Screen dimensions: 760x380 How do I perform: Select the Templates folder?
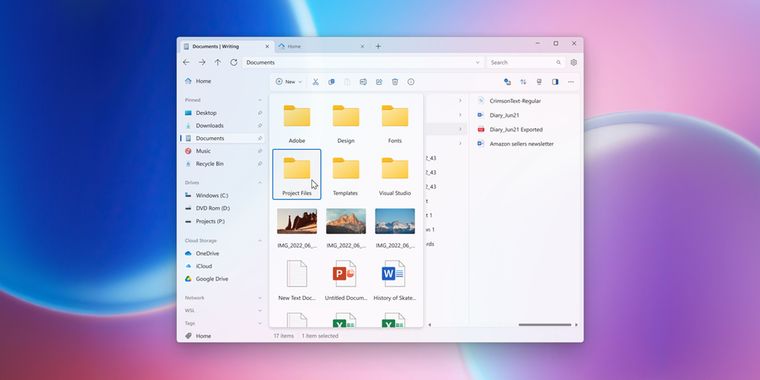tap(346, 174)
